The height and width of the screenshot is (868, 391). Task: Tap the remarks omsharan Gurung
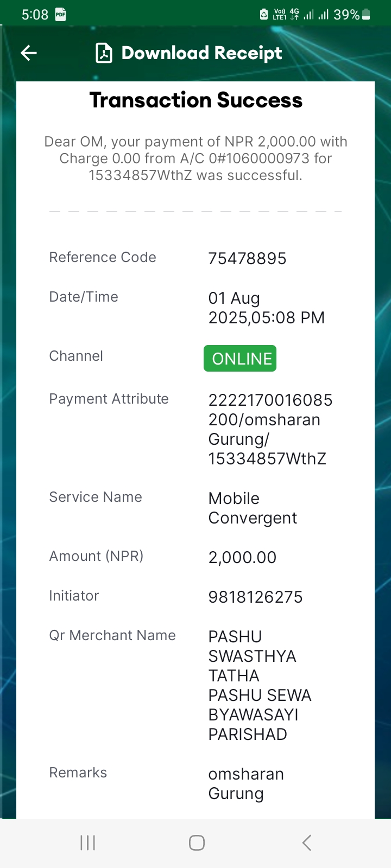point(246,784)
